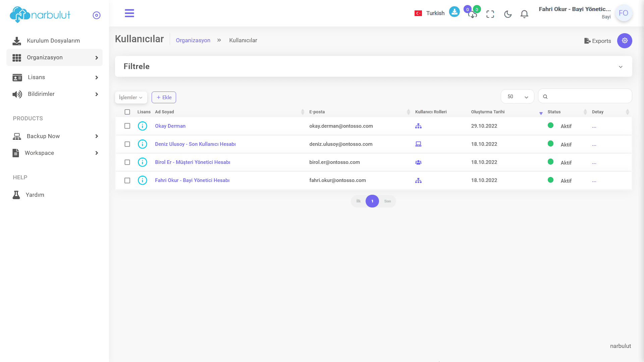
Task: Open Deniz Ulusoy - Son Kullanıcı Hesabı link
Action: pos(195,144)
